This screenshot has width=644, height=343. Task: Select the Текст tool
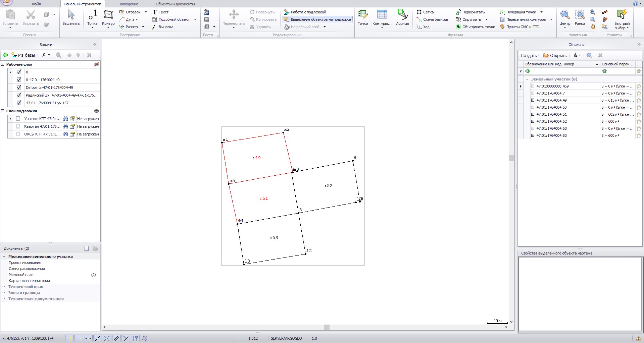(x=160, y=12)
